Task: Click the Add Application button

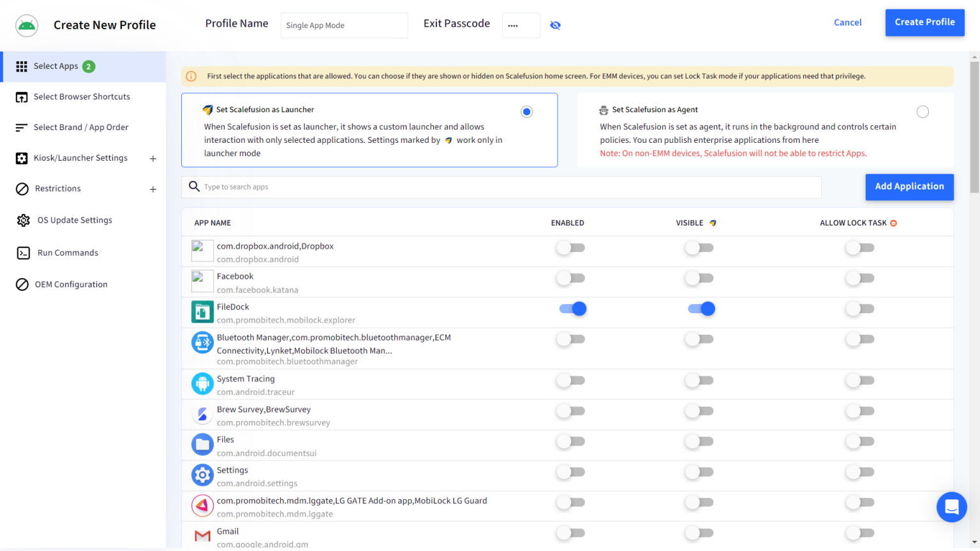Action: coord(909,186)
